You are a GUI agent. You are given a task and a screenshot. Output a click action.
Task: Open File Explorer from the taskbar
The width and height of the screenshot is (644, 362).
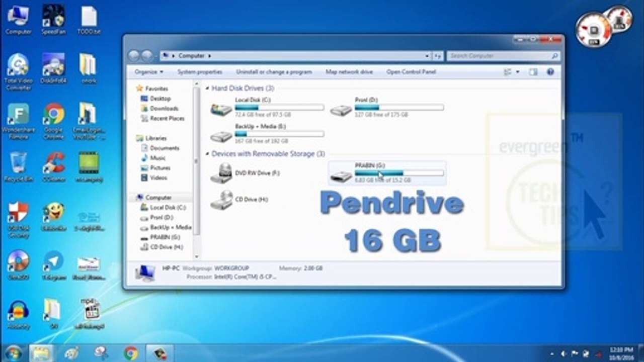click(x=41, y=353)
